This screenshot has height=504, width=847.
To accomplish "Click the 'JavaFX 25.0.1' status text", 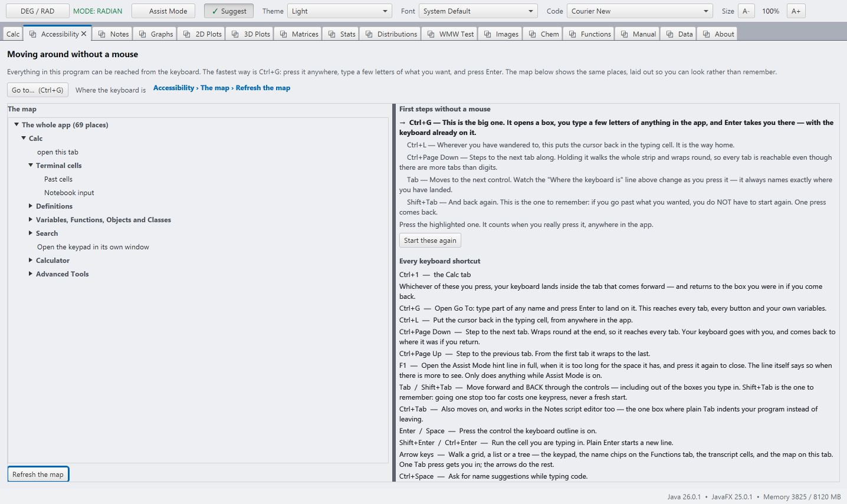I will pos(732,497).
